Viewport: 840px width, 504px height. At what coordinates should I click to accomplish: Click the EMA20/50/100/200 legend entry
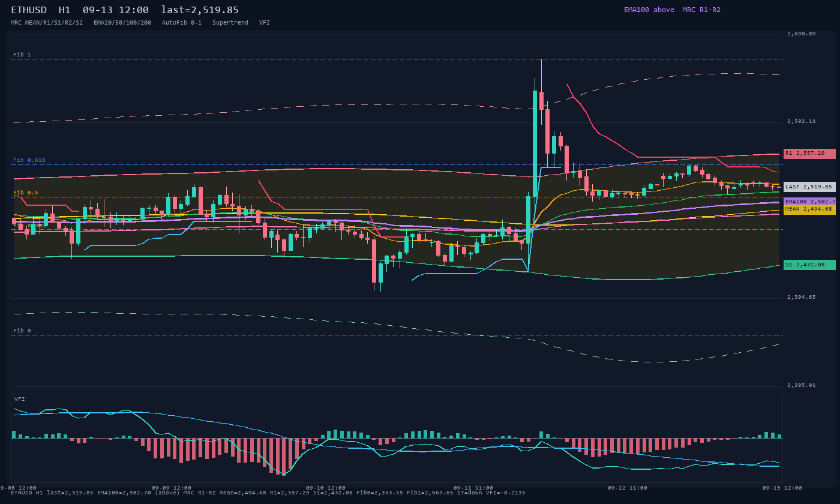(x=122, y=23)
